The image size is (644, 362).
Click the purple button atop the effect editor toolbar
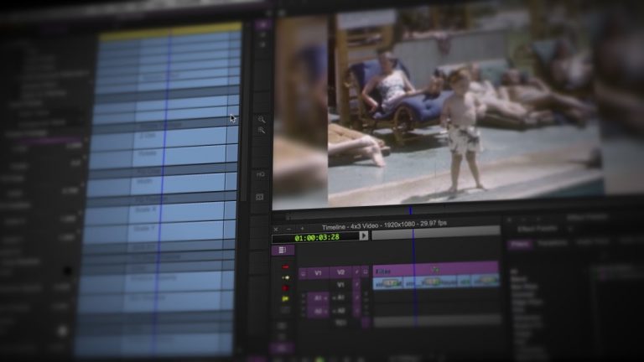click(x=262, y=25)
